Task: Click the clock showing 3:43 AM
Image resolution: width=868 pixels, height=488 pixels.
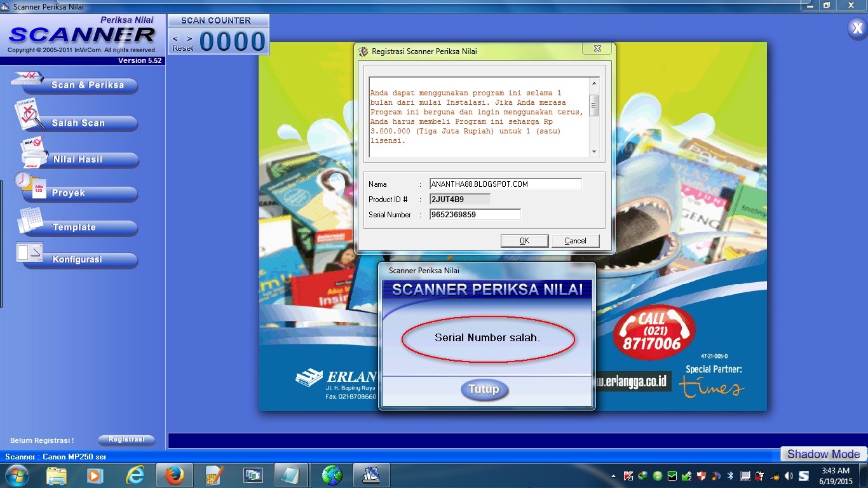Action: 836,476
